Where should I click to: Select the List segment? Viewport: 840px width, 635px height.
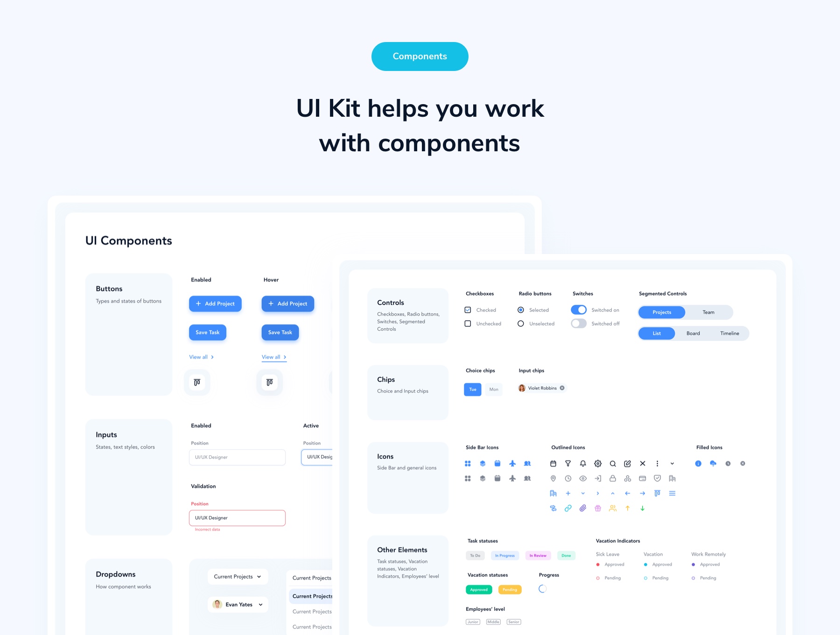657,333
